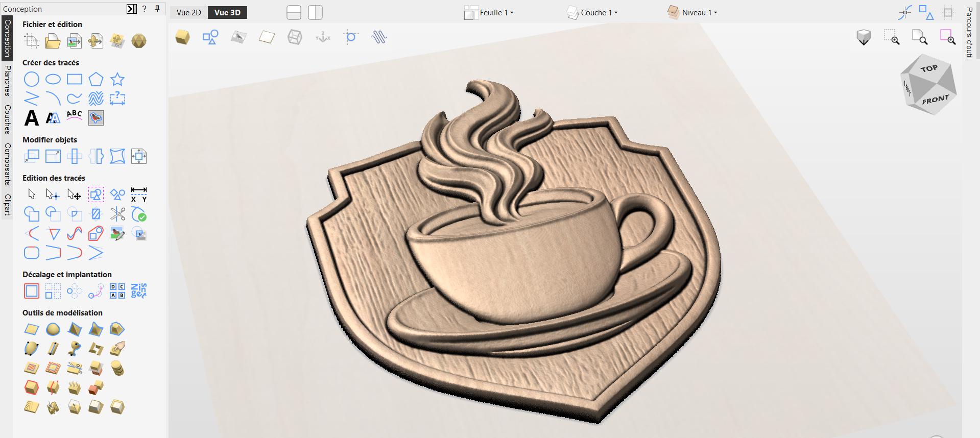980x438 pixels.
Task: Click the TOP face of the view cube
Action: 929,69
